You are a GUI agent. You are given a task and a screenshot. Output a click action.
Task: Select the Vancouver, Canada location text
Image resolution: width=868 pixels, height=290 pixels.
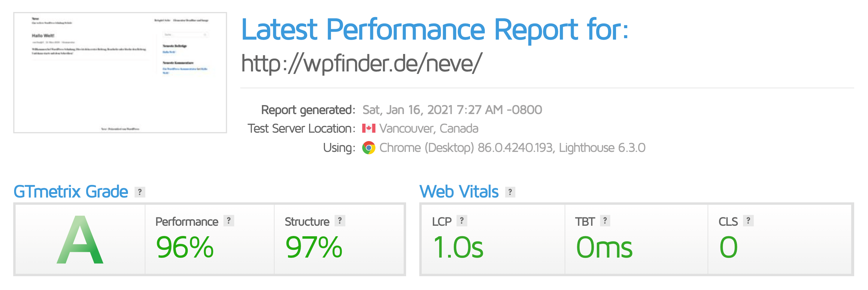[429, 128]
